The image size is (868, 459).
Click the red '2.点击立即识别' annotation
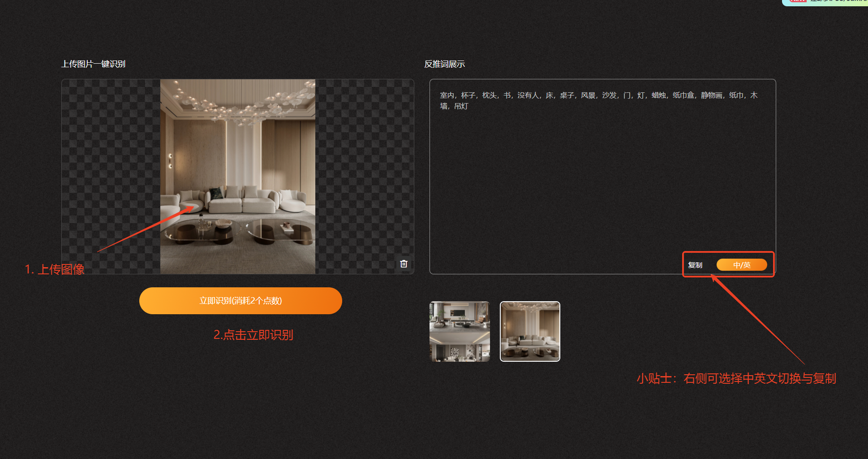tap(253, 335)
